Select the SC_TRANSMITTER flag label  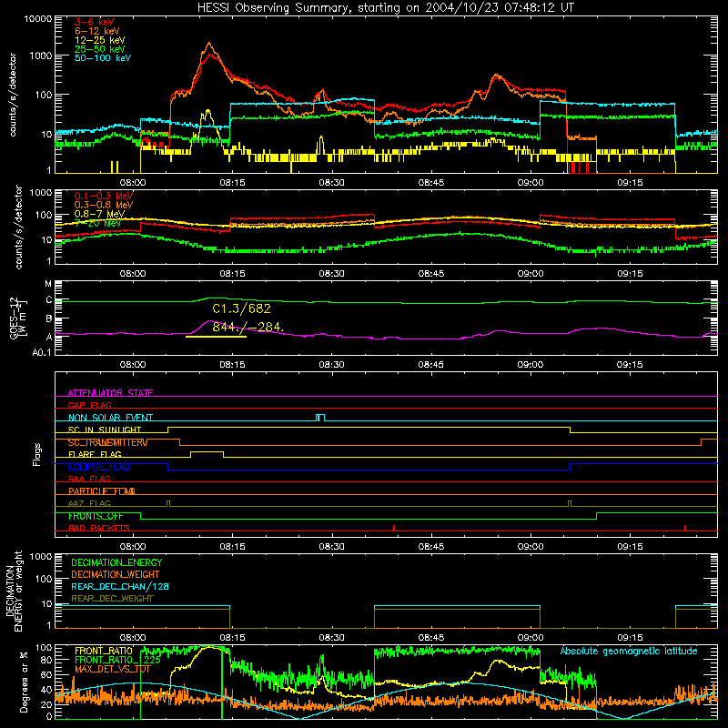click(x=107, y=442)
